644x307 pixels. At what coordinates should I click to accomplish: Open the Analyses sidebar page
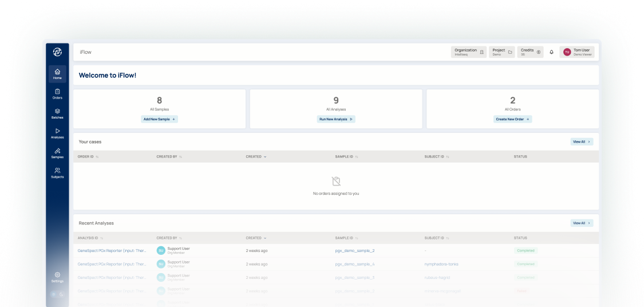pyautogui.click(x=57, y=133)
